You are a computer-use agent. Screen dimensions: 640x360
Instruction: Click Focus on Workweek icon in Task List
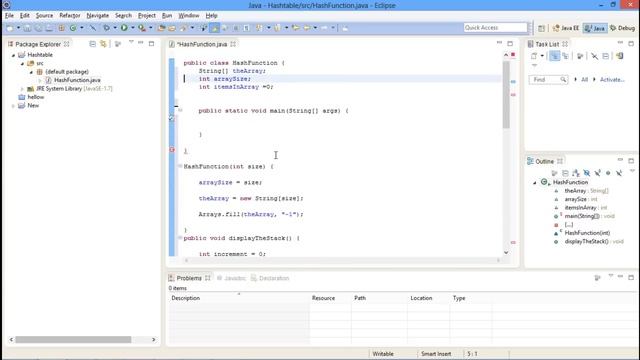(580, 56)
